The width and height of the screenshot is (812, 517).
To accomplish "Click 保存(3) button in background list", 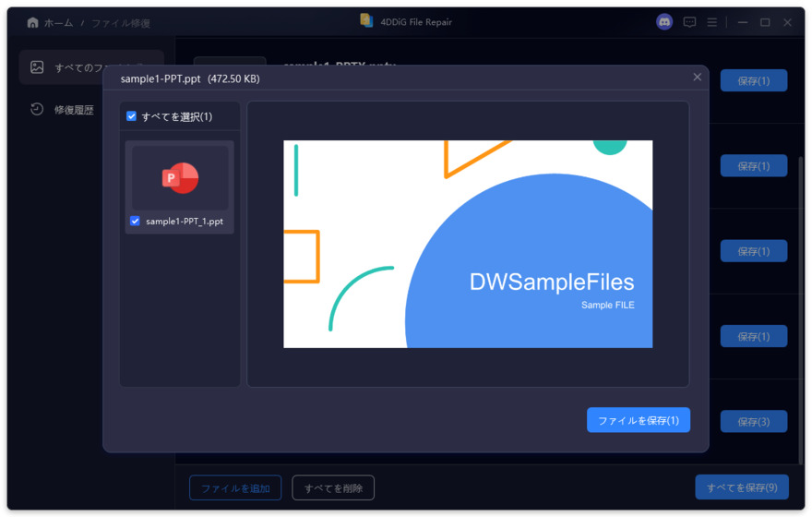I will pyautogui.click(x=754, y=422).
